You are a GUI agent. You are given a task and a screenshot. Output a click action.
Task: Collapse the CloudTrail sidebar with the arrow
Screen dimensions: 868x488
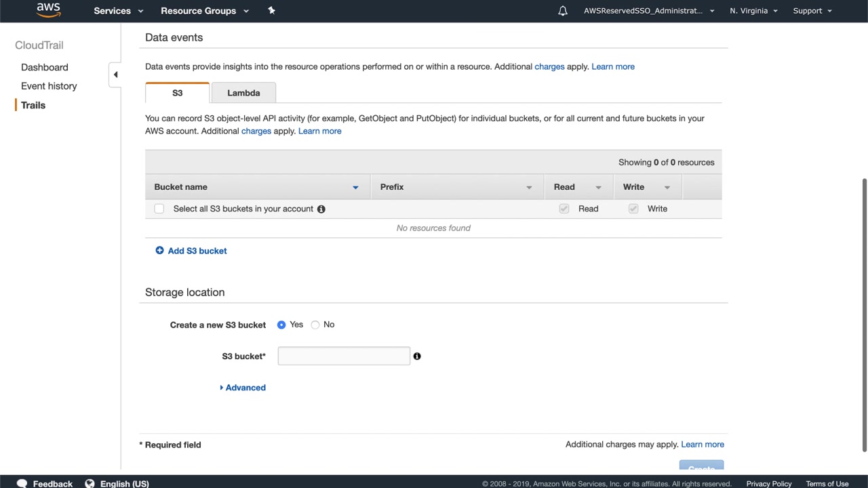tap(115, 75)
